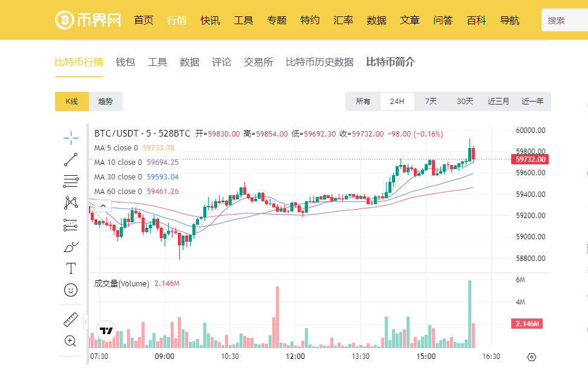Switch to K线 chart mode
This screenshot has width=588, height=371.
pyautogui.click(x=71, y=102)
